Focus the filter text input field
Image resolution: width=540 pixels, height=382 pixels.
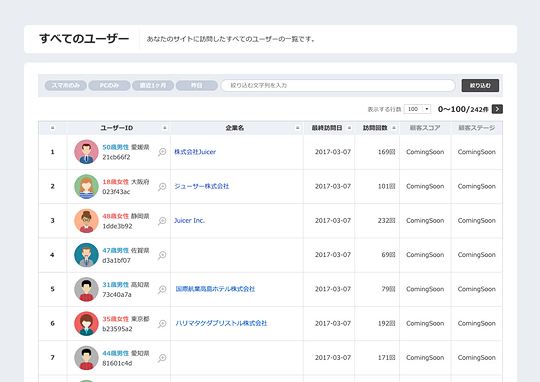338,85
